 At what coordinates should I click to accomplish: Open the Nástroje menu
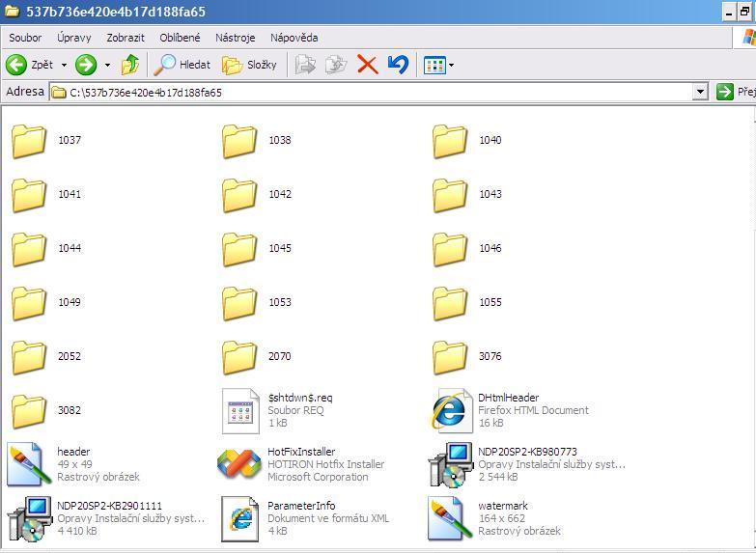(236, 38)
